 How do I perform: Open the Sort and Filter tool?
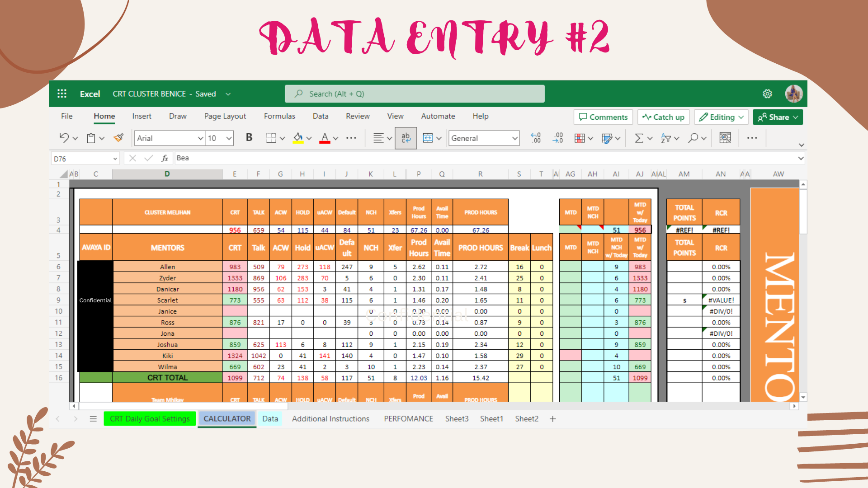coord(665,138)
